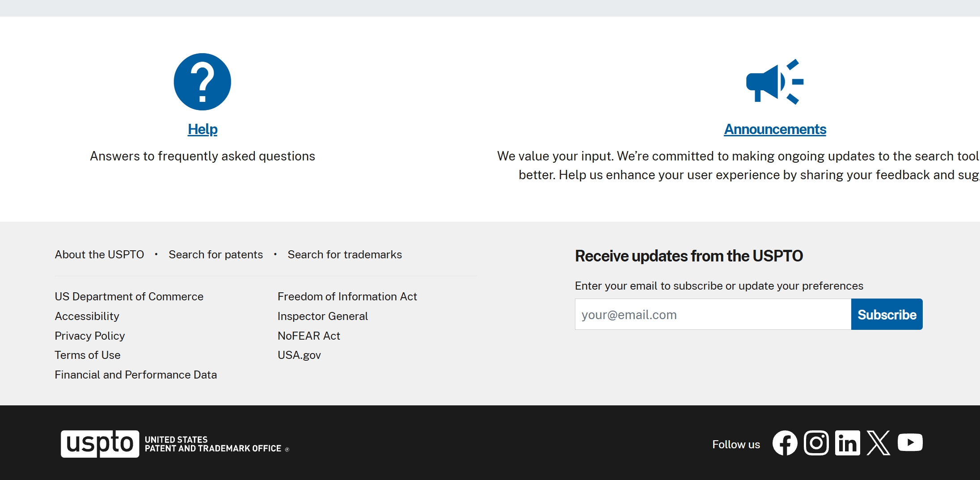The height and width of the screenshot is (480, 980).
Task: Go to Search for patents
Action: [215, 254]
